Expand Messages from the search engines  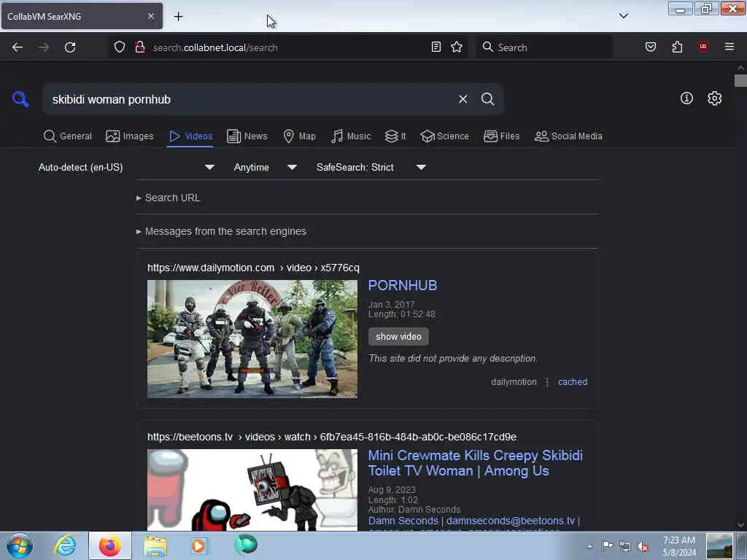tap(221, 231)
